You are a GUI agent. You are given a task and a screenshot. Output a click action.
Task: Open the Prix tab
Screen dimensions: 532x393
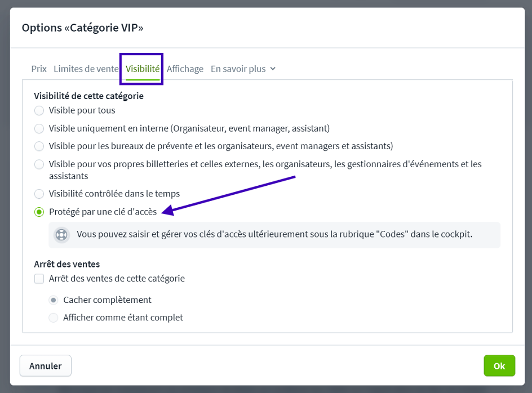tap(39, 69)
